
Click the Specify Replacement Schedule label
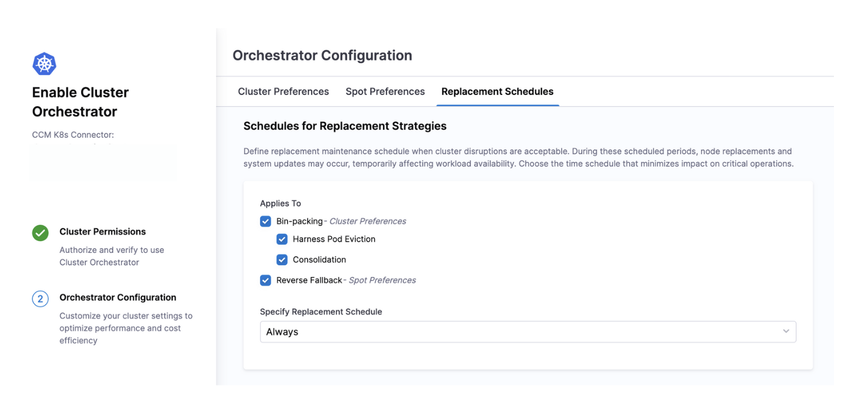[321, 312]
